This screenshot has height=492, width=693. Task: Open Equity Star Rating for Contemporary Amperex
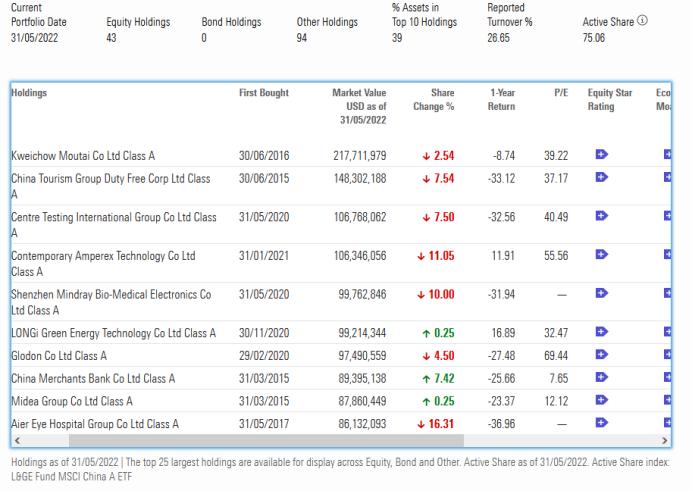602,254
